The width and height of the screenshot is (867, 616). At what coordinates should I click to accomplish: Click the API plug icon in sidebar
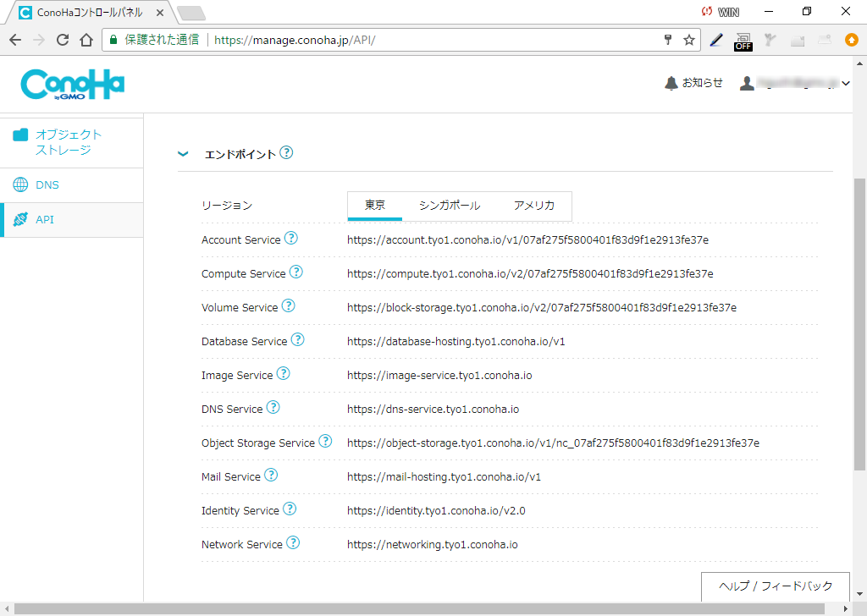click(20, 219)
